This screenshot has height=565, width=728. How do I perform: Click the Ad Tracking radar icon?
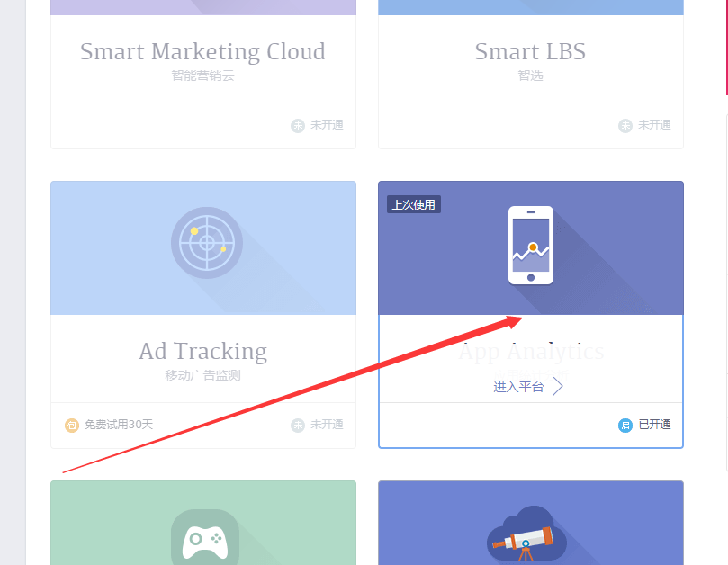[207, 243]
